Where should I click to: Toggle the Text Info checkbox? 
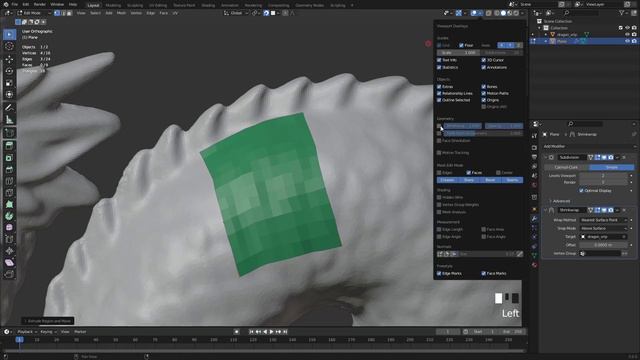point(439,60)
